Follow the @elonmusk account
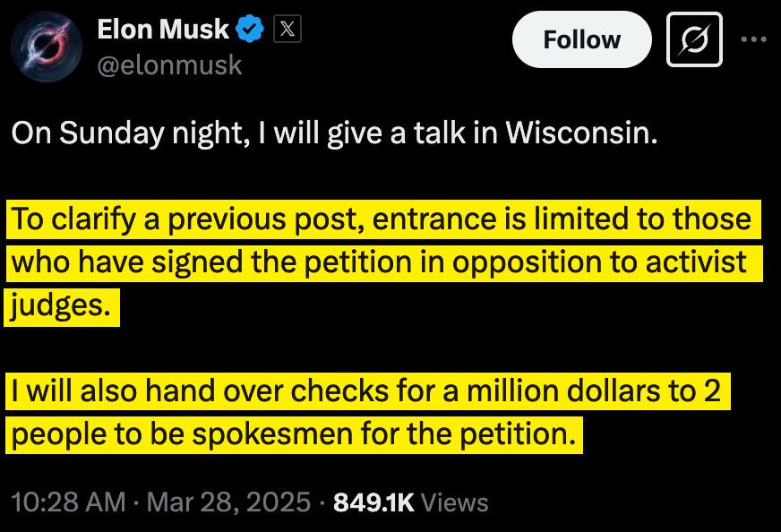This screenshot has width=781, height=532. (582, 39)
